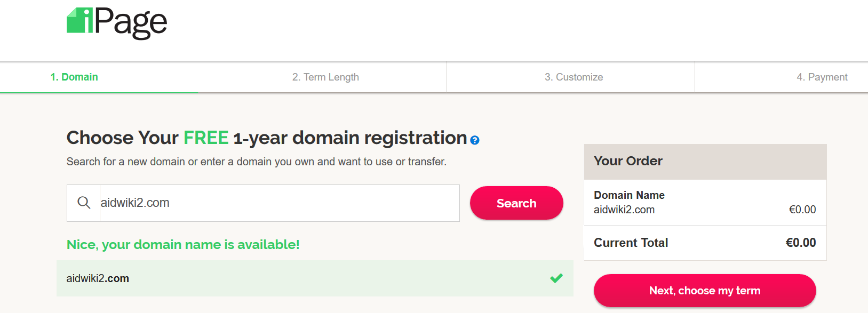Click the iPage logo

117,22
